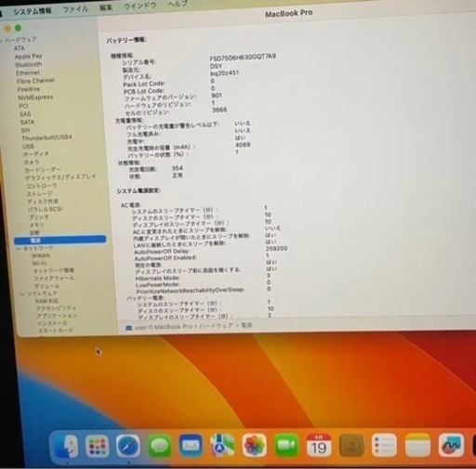The width and height of the screenshot is (476, 469).
Task: Open Notes from the Dock
Action: [417, 445]
